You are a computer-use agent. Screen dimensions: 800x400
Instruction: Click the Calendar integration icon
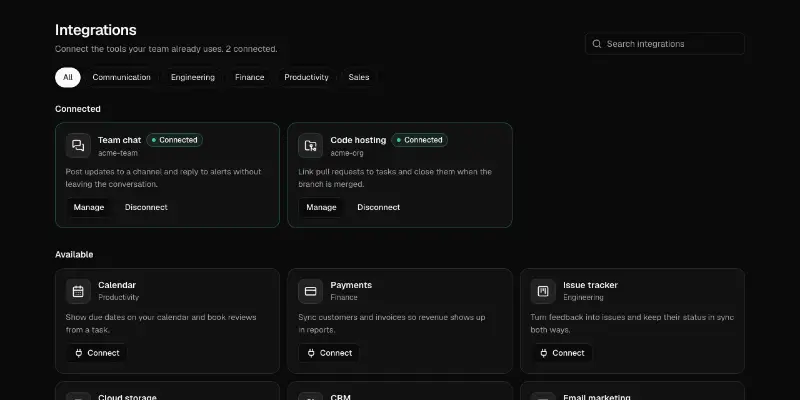pos(78,291)
